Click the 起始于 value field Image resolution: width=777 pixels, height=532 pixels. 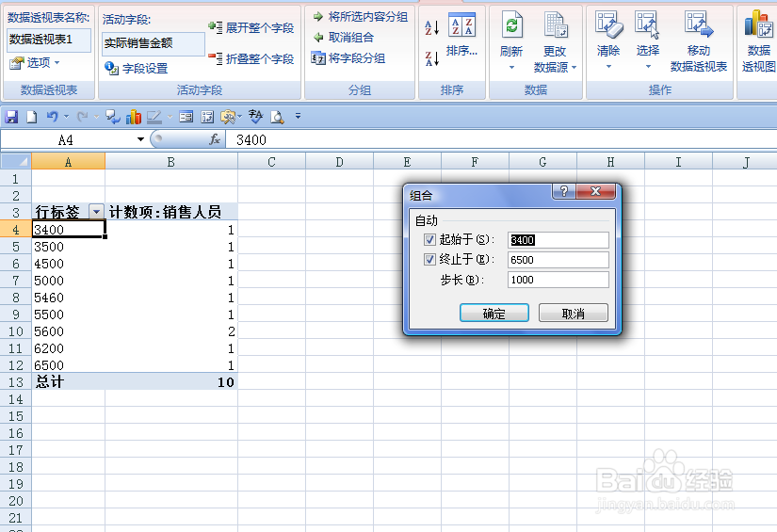558,240
